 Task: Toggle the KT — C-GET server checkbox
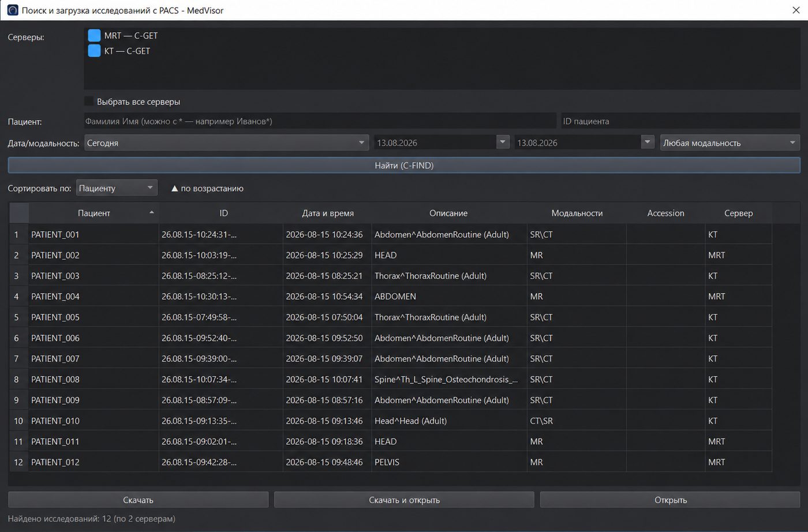pyautogui.click(x=94, y=51)
